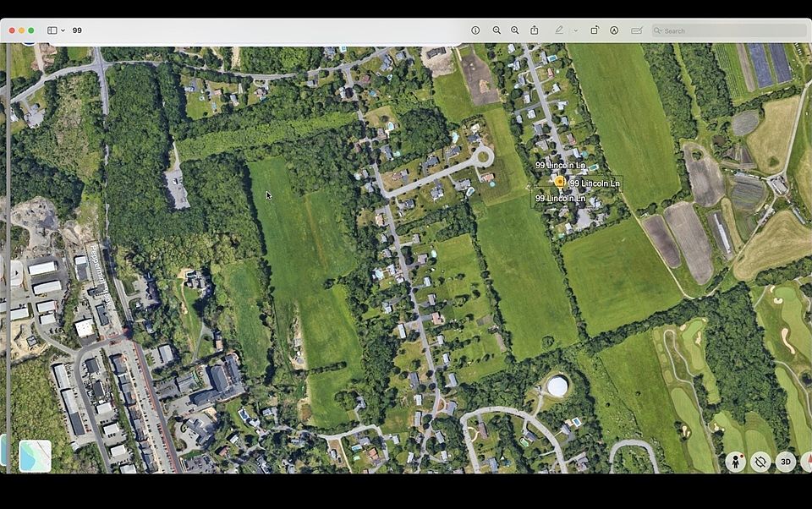Select the yellow location pin marker
Screen dimensions: 812x509
(x=559, y=181)
